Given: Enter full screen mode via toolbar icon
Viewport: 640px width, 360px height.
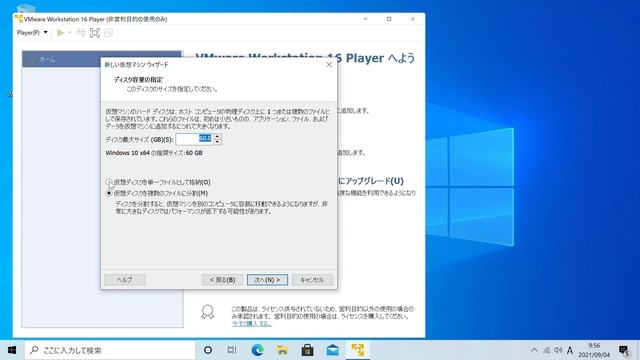Looking at the screenshot, I should (x=95, y=33).
